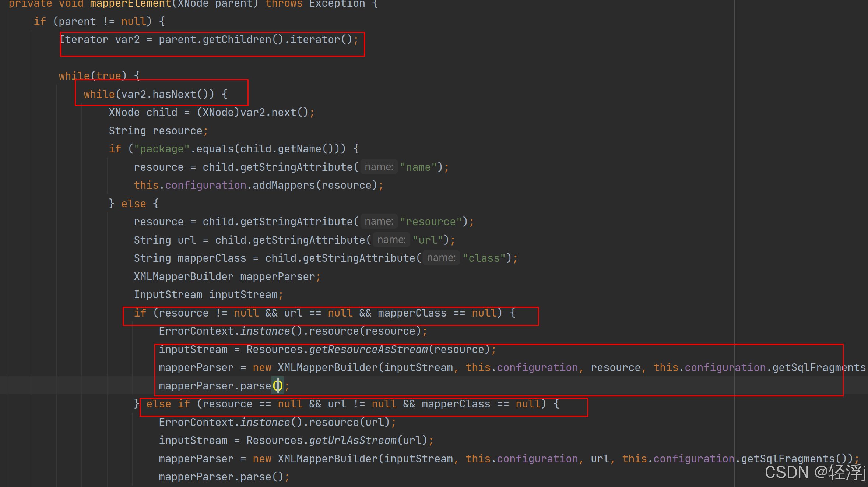Click the 'name:' hint before "url"
The image size is (868, 487).
(x=391, y=240)
